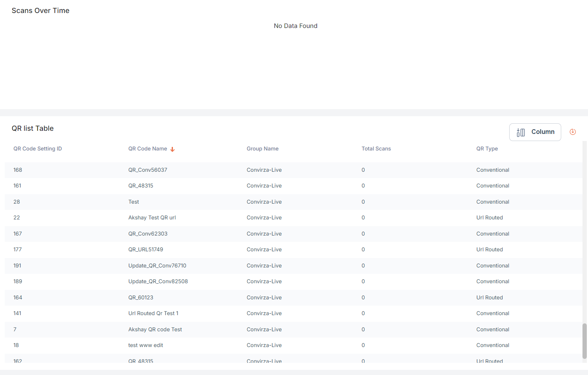The width and height of the screenshot is (588, 375).
Task: Click the Akshay QR code Test entry
Action: point(155,330)
